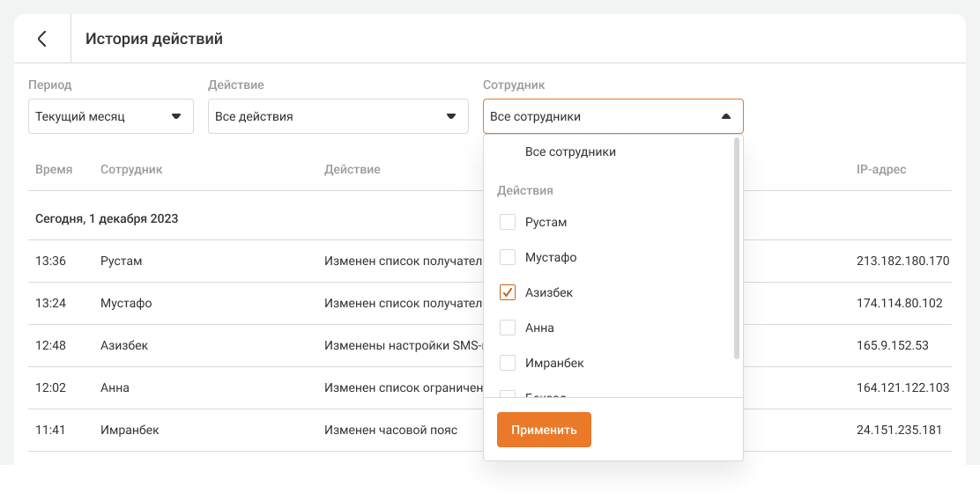Click the caret icon in Период field
980x501 pixels.
[175, 116]
